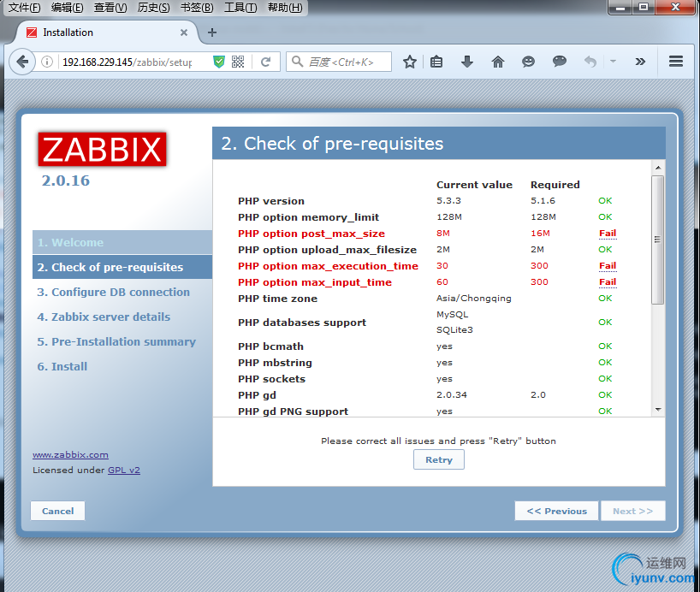Open a new tab with plus button
700x592 pixels.
point(212,33)
